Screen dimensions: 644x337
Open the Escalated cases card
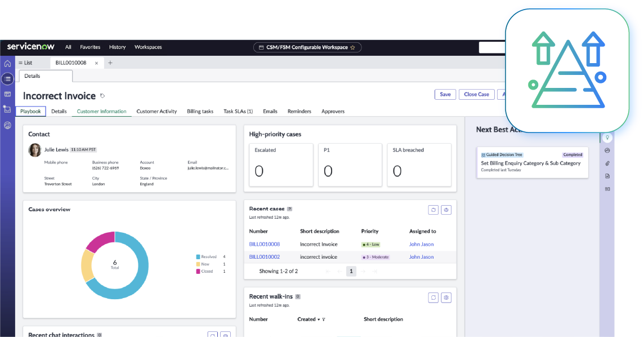coord(281,165)
